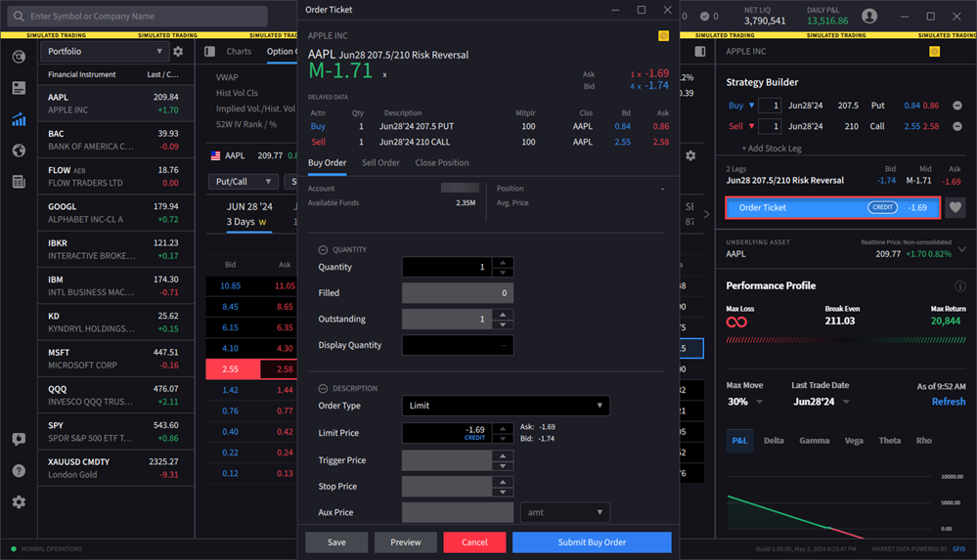
Task: Click the option chain gear settings icon
Action: click(690, 155)
